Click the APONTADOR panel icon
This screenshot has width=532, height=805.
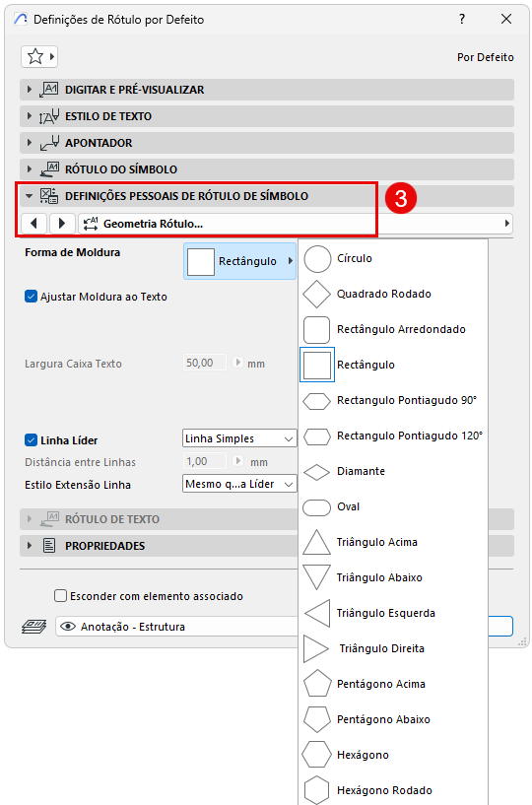[49, 143]
